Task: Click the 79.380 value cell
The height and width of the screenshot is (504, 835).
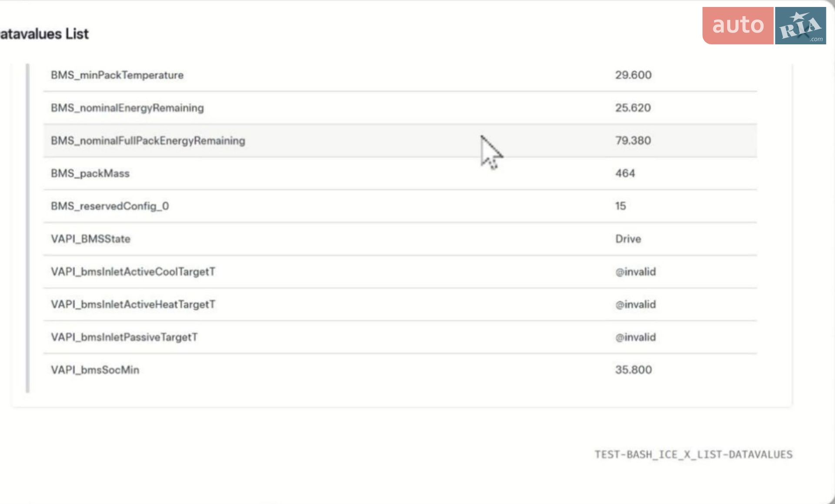Action: [633, 140]
